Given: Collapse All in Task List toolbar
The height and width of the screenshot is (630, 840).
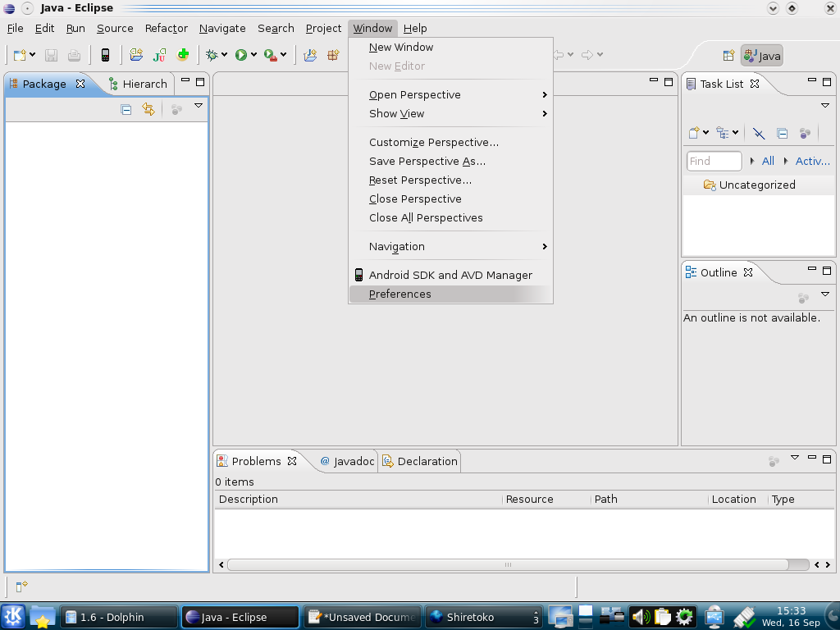Looking at the screenshot, I should pos(782,133).
